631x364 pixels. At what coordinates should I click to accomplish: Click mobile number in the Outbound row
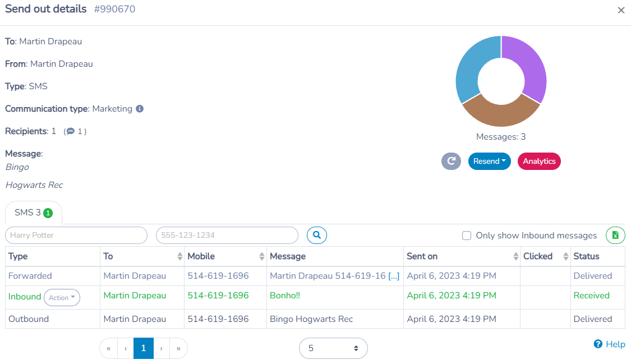218,319
